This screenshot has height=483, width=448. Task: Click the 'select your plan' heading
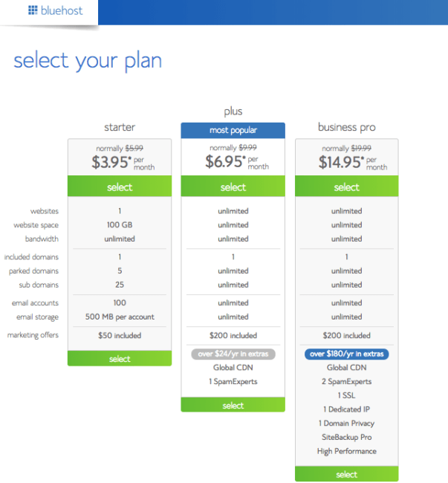tap(88, 61)
